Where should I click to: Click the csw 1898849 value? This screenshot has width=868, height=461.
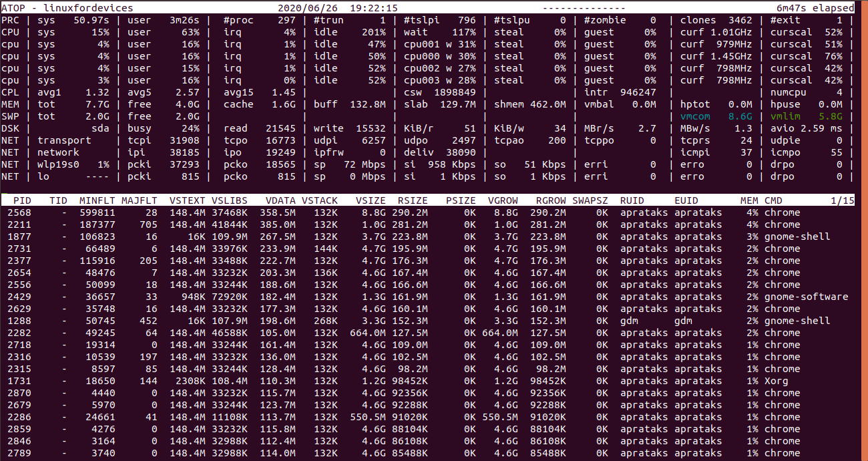tap(440, 92)
